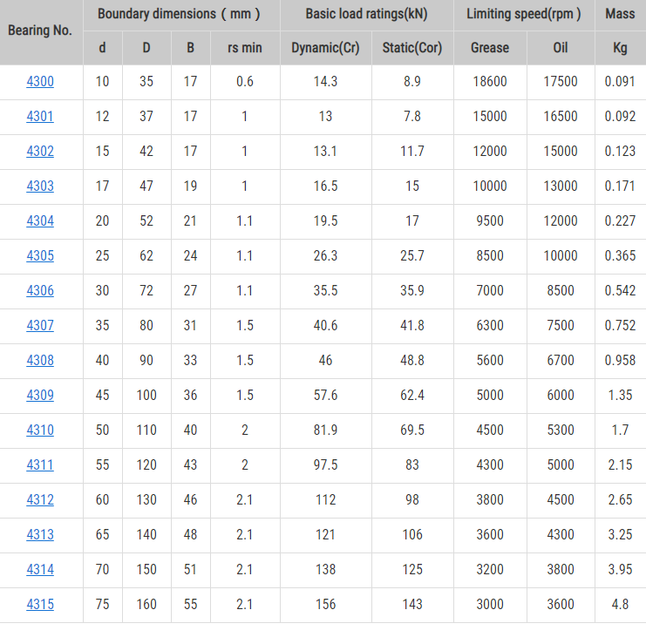The height and width of the screenshot is (644, 646).
Task: Open bearing 4304 details link
Action: coord(40,221)
